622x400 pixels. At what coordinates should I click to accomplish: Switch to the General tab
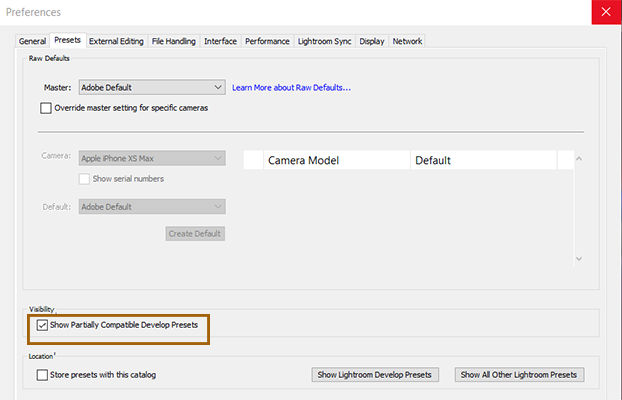[32, 41]
